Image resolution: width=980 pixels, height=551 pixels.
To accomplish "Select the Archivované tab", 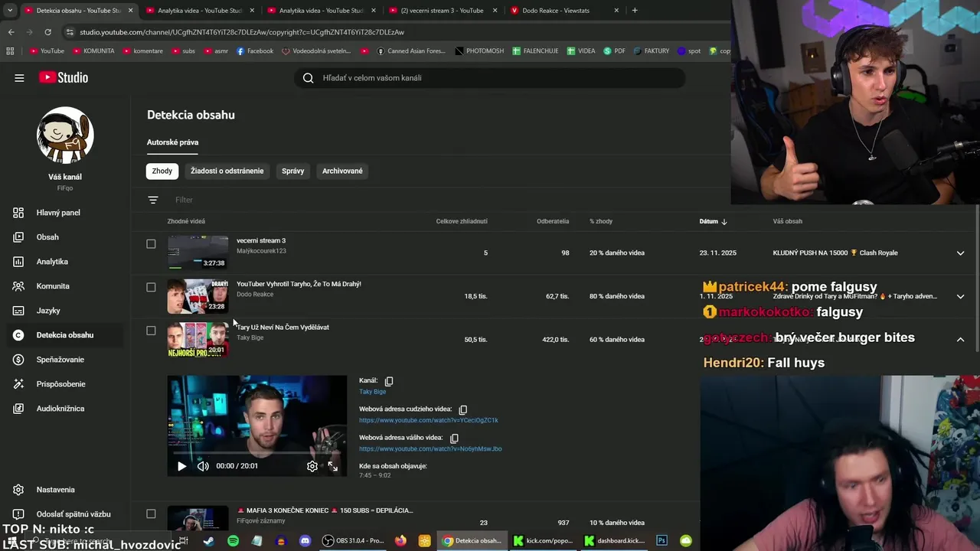I will pyautogui.click(x=342, y=171).
